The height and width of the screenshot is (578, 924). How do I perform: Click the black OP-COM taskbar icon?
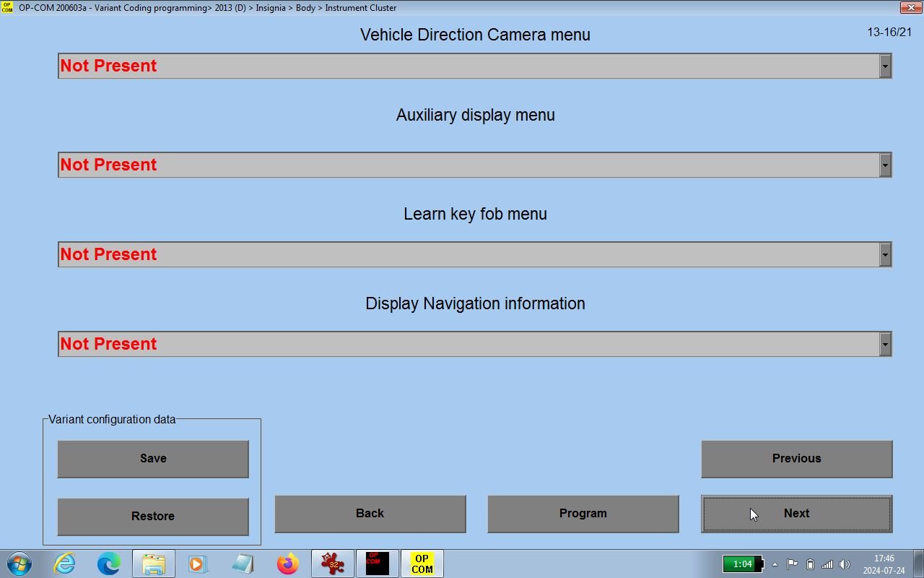(377, 564)
